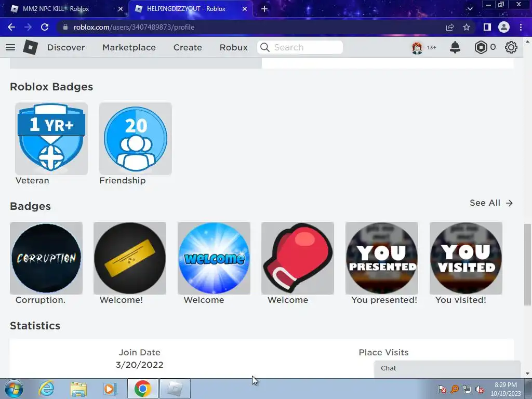This screenshot has width=532, height=399.
Task: Click into the Roblox search field
Action: pyautogui.click(x=300, y=47)
